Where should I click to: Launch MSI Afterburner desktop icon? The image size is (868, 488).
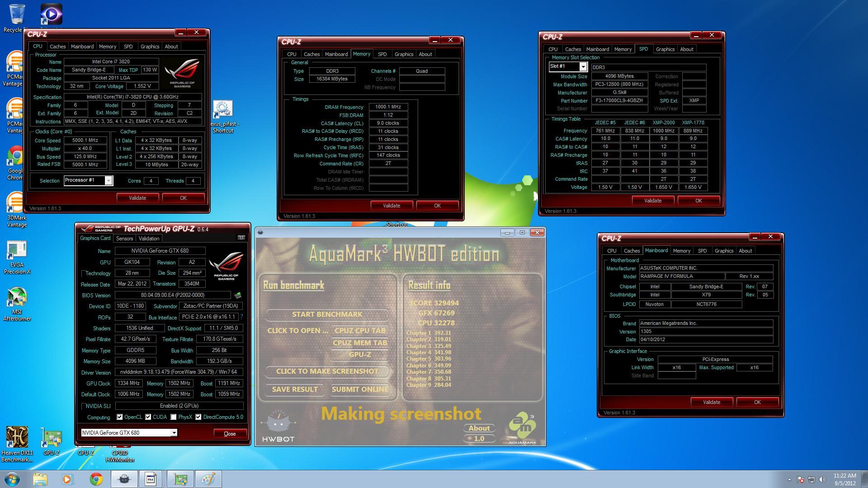(17, 305)
